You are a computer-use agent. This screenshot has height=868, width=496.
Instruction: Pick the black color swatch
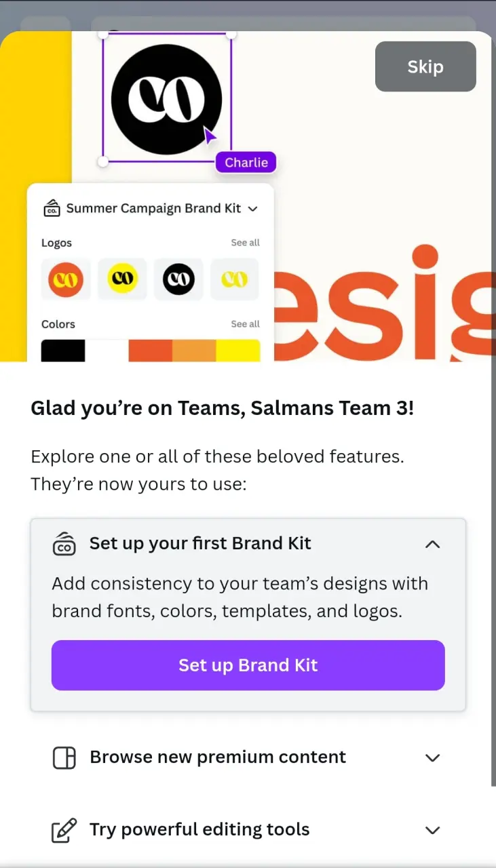tap(63, 351)
